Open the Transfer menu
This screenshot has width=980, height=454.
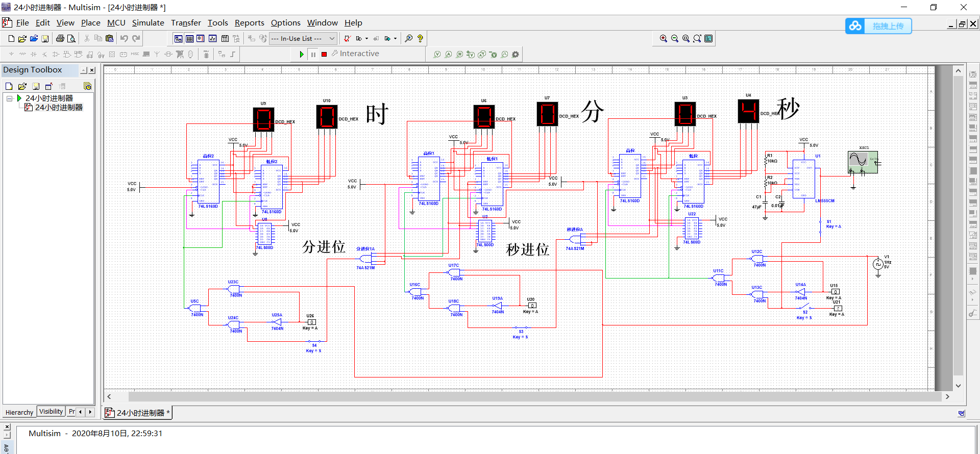point(186,23)
